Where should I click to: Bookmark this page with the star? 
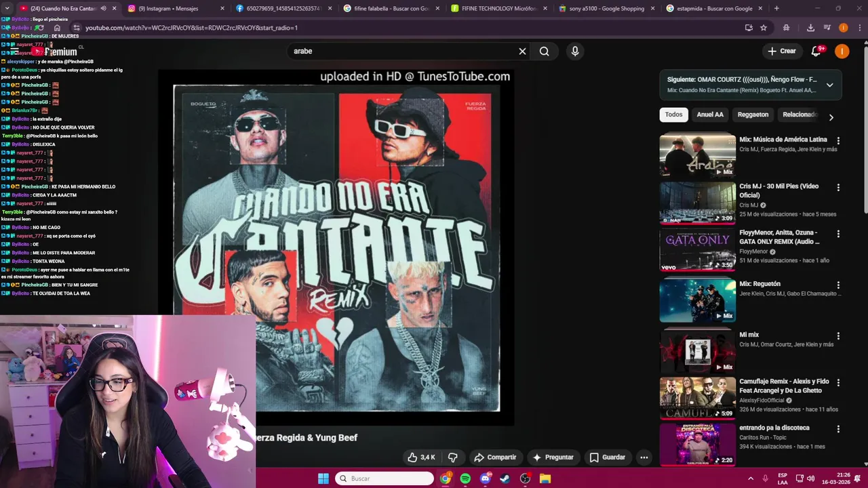pos(764,28)
